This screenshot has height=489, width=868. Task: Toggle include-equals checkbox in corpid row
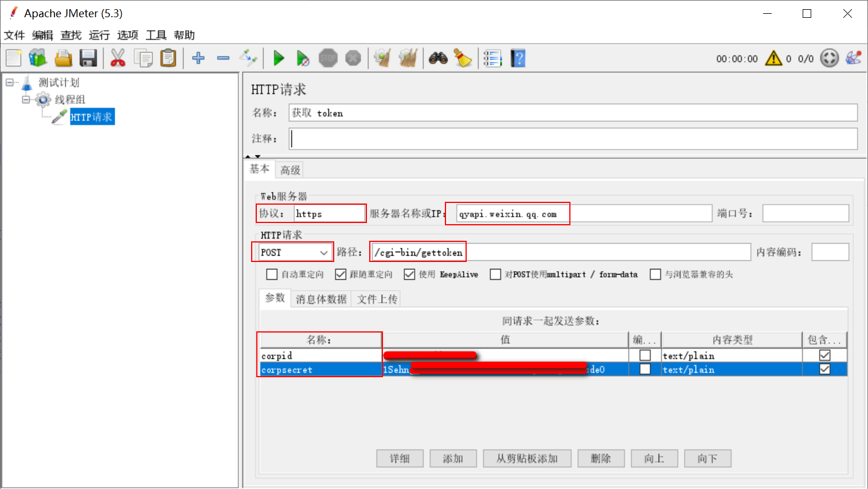824,355
